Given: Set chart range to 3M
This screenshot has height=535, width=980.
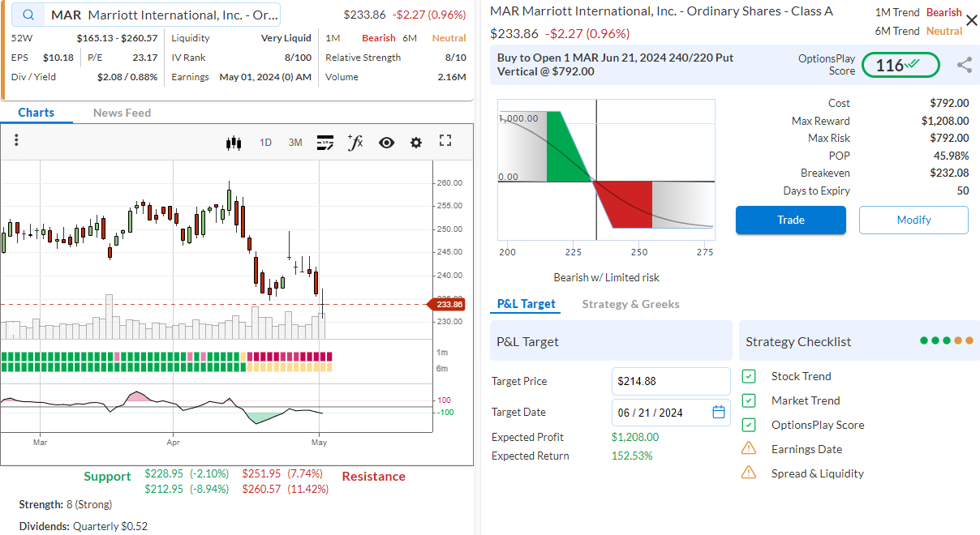Looking at the screenshot, I should click(x=295, y=143).
